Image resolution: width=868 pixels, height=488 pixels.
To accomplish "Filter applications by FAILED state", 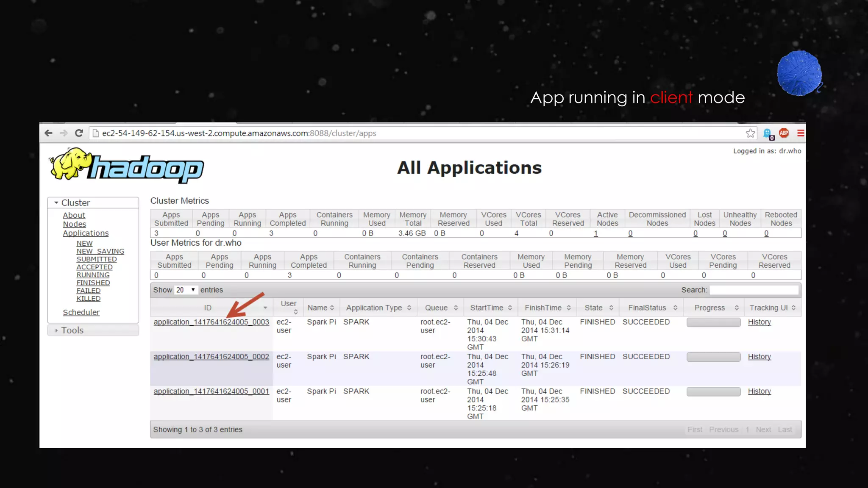I will pos(88,291).
